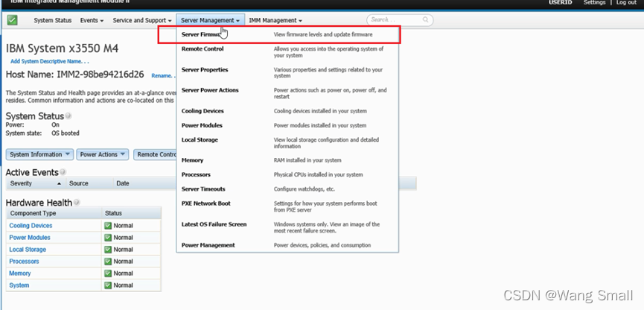Click help icon next to System Status heading
Image resolution: width=644 pixels, height=310 pixels.
68,116
